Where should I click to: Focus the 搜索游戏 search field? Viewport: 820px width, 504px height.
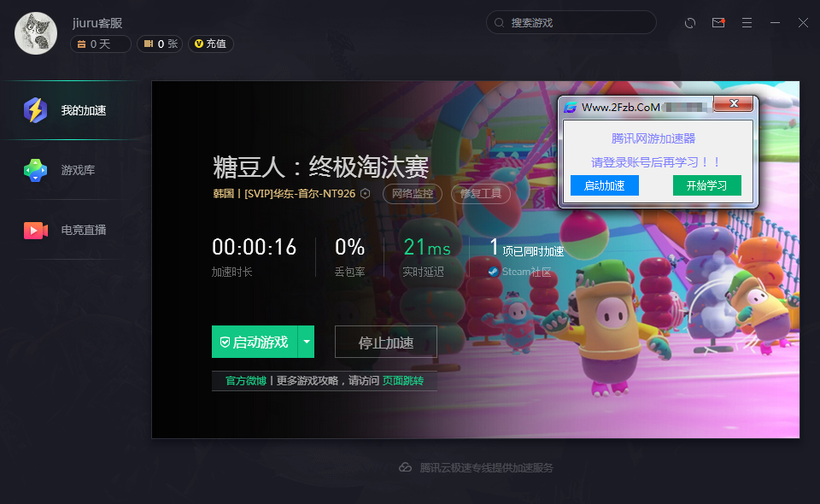click(x=571, y=22)
